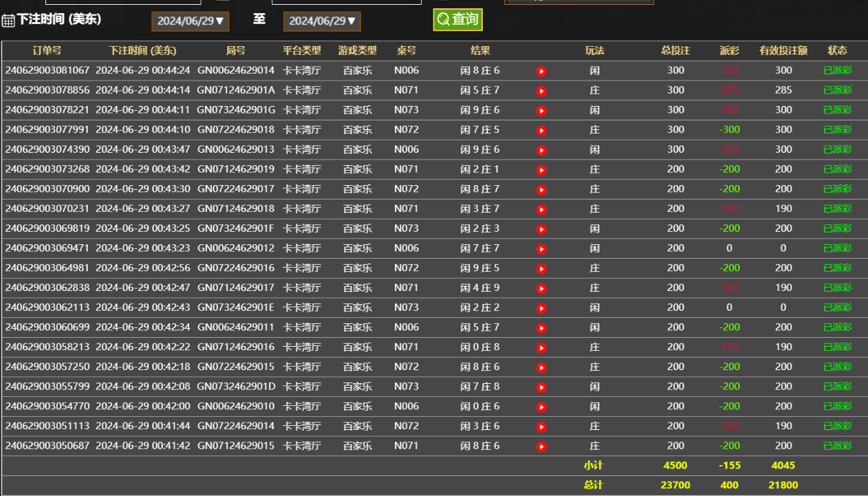Screen dimensions: 868x496
Task: Click the play icon for order 240629003073268
Action: coord(541,170)
